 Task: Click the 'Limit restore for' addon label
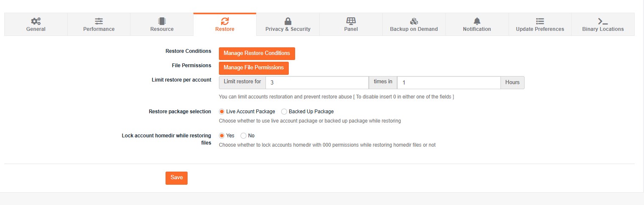click(242, 82)
